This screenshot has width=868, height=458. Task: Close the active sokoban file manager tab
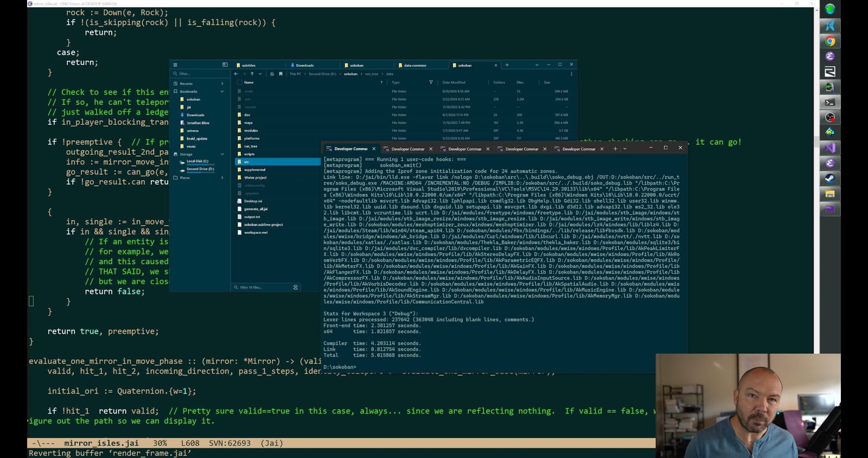(x=495, y=65)
